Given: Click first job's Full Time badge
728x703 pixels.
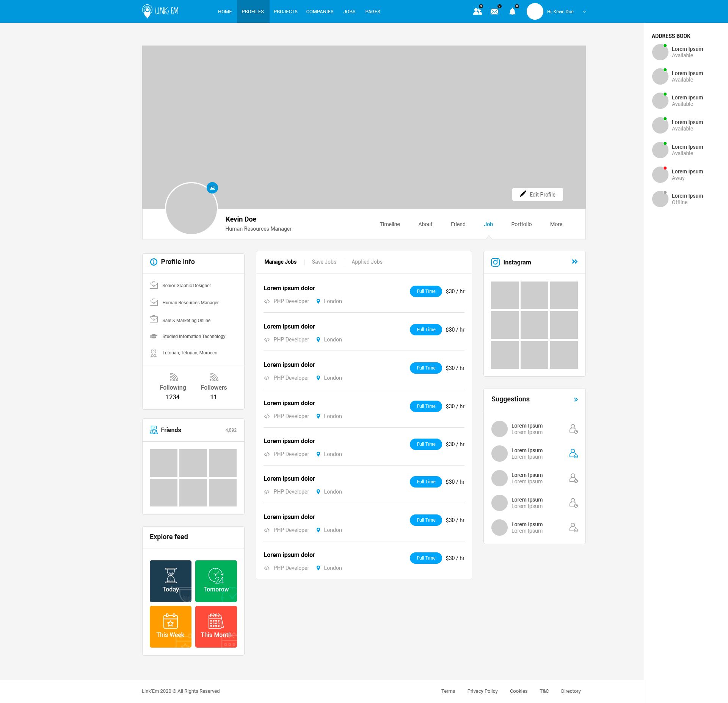Looking at the screenshot, I should (426, 291).
